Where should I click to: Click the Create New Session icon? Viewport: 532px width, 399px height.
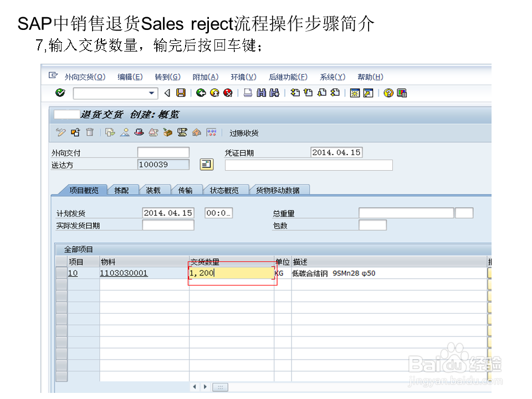[x=355, y=93]
